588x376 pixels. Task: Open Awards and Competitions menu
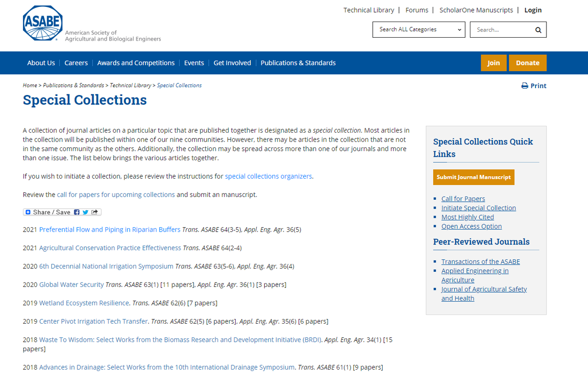[x=136, y=63]
